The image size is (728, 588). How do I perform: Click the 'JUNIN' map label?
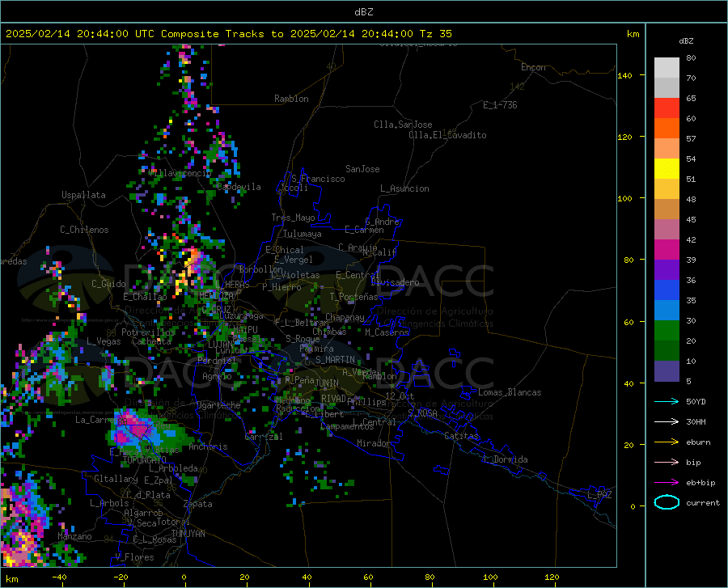(326, 383)
